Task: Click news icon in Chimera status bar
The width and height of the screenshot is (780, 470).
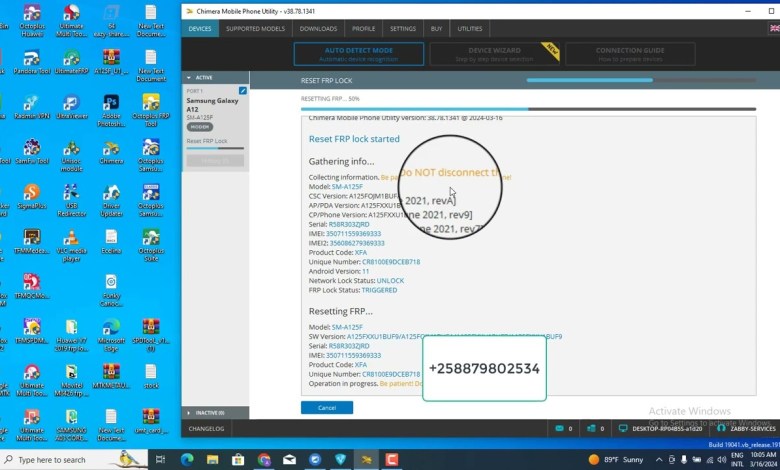Action: (591, 428)
